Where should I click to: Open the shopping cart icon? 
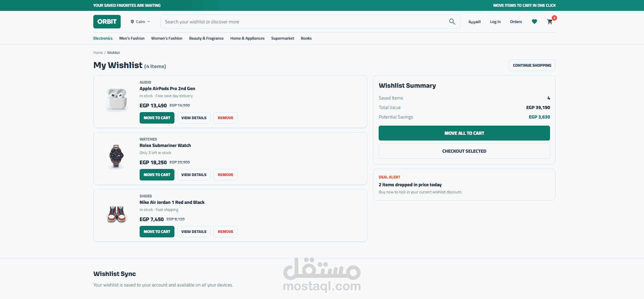coord(550,22)
